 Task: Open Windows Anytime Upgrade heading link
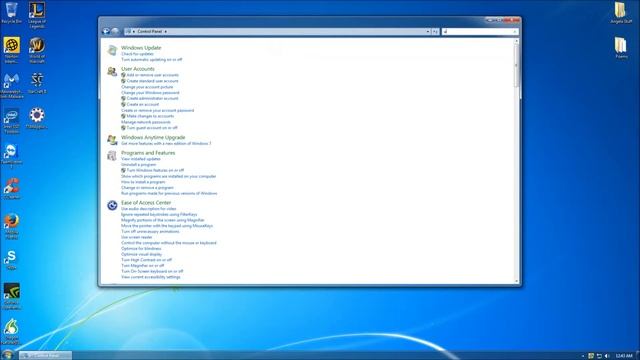pyautogui.click(x=153, y=138)
